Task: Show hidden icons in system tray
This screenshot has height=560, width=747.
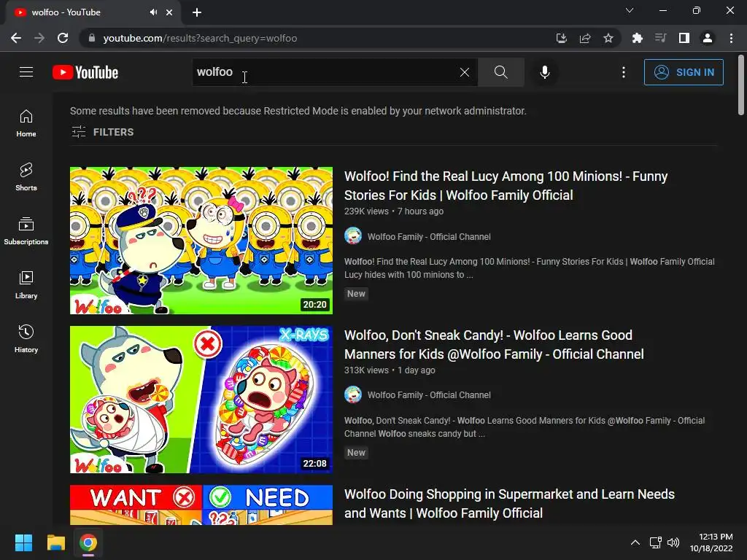Action: click(635, 542)
